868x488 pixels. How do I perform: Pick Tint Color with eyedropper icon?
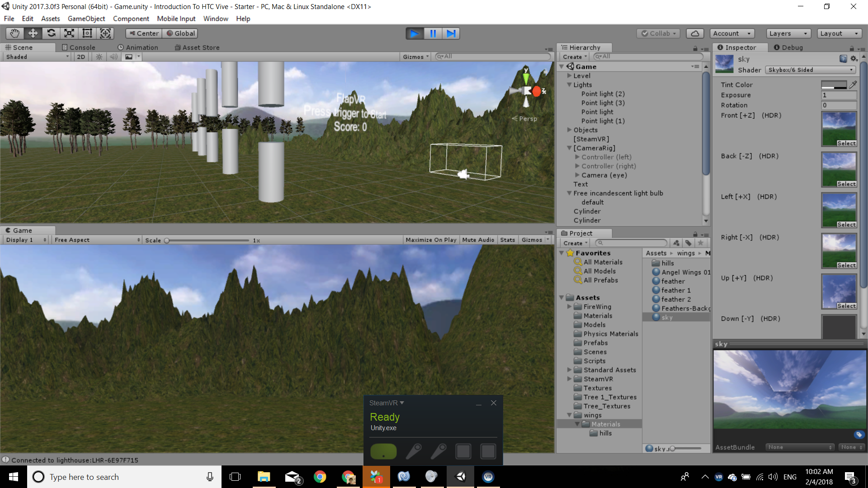[853, 84]
